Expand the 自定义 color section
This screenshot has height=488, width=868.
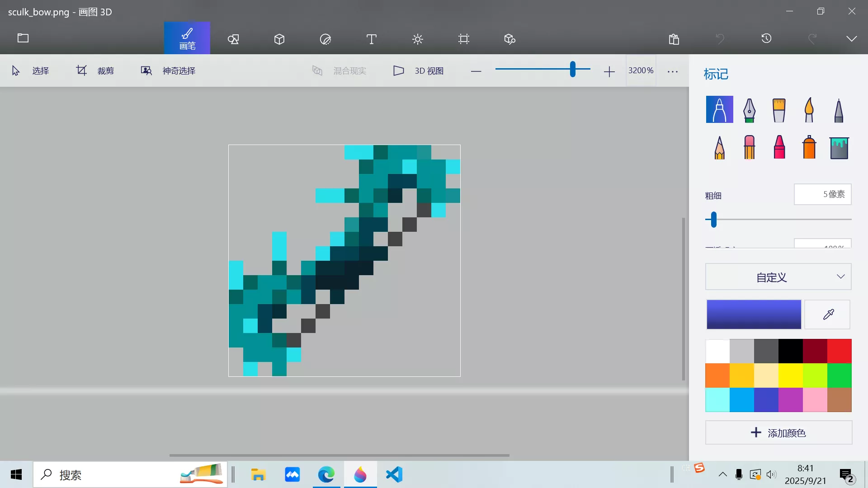(x=778, y=277)
